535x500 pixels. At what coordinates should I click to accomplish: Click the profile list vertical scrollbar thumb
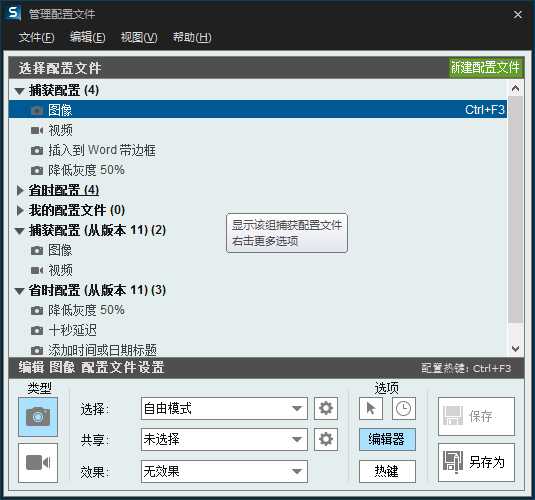pyautogui.click(x=516, y=209)
